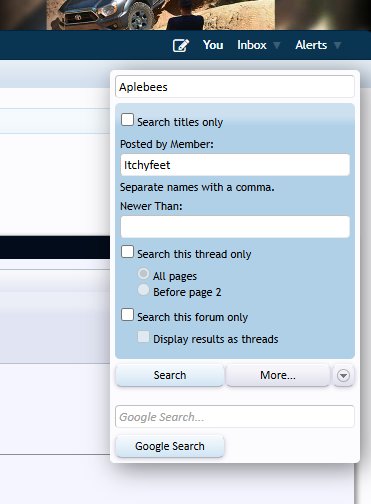371x504 pixels.
Task: Toggle Display results as threads checkbox
Action: [x=143, y=337]
